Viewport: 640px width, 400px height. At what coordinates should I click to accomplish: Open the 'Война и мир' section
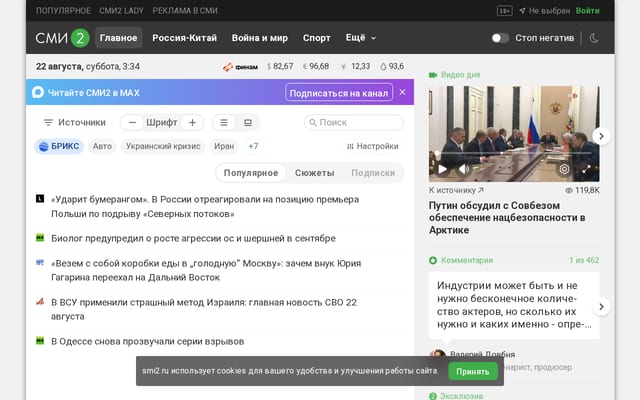coord(260,38)
